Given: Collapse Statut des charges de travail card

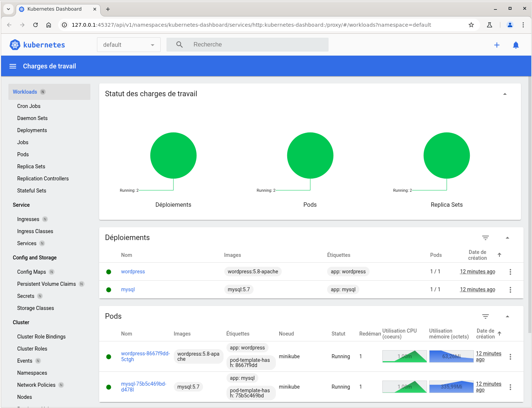Looking at the screenshot, I should pos(505,94).
